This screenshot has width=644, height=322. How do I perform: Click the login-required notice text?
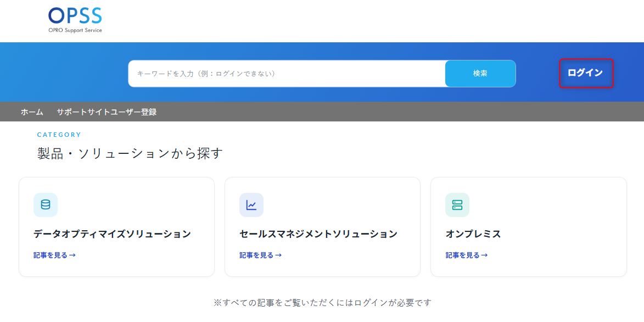tap(322, 303)
